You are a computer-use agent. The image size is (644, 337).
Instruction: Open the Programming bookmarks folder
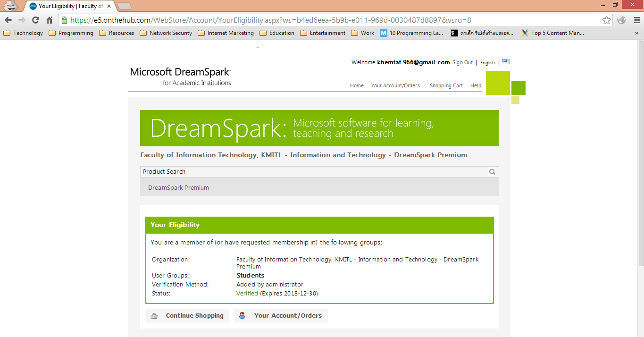click(71, 33)
